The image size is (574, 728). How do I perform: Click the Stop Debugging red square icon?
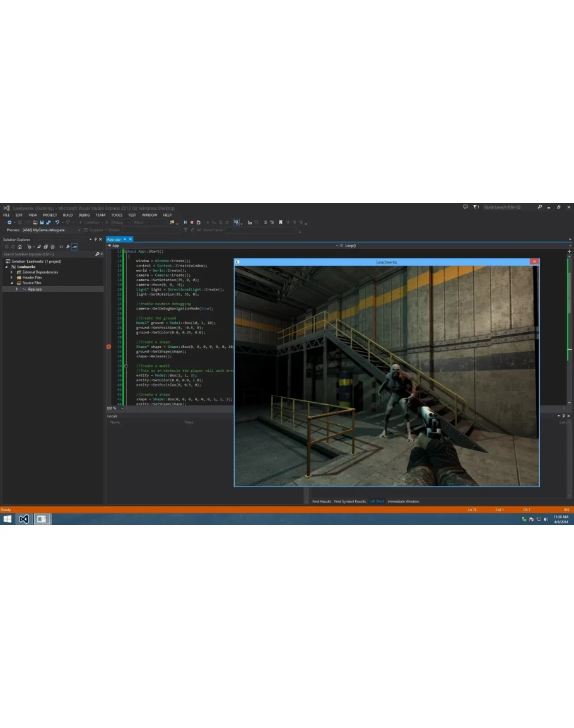(191, 222)
